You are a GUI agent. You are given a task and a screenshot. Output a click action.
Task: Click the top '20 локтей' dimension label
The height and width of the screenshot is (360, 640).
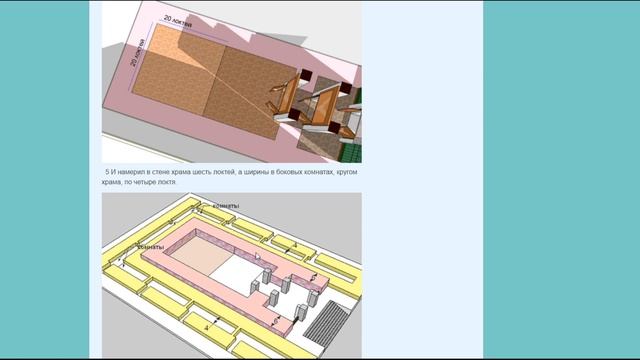pos(178,22)
